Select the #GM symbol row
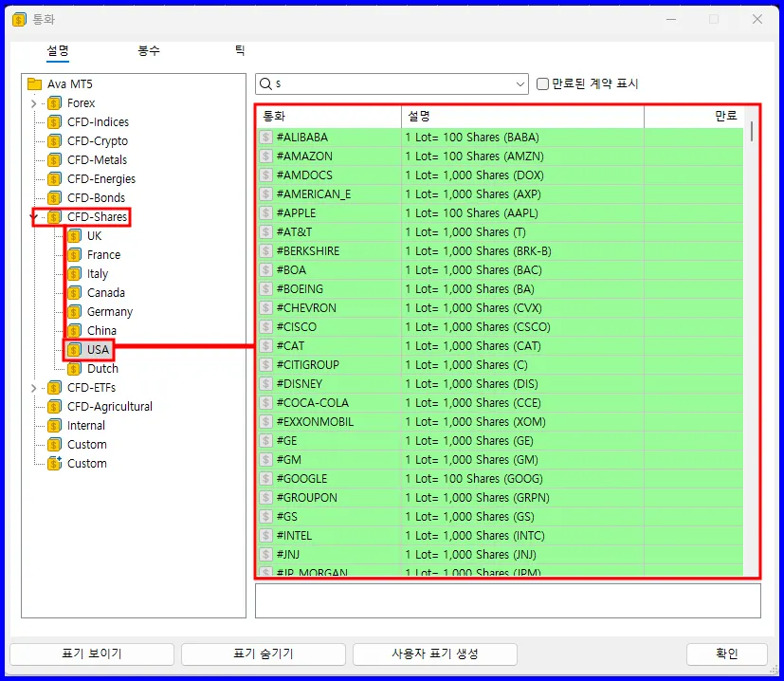 tap(501, 460)
